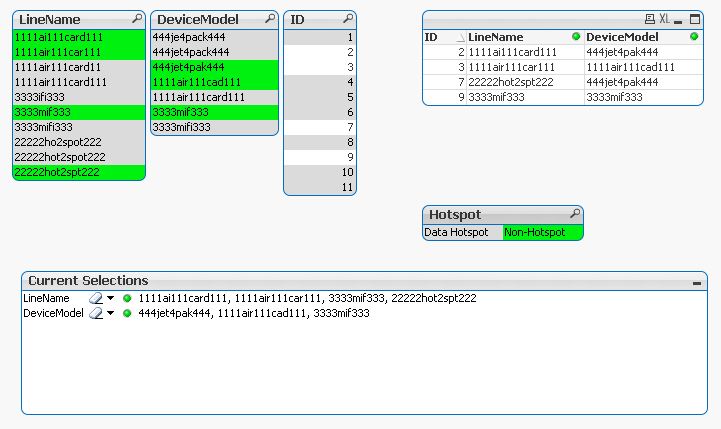Select 1111air111card111 in the LineName list
The image size is (721, 429).
[79, 82]
